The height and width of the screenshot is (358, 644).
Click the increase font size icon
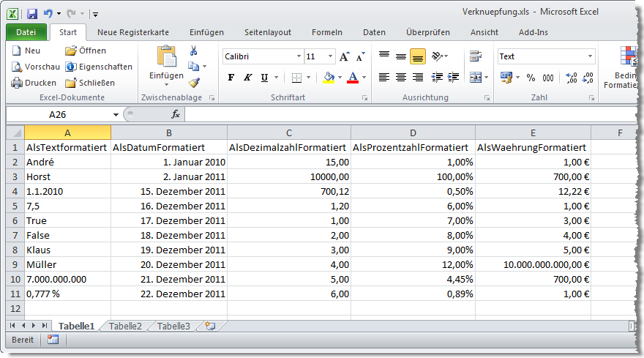pos(345,56)
